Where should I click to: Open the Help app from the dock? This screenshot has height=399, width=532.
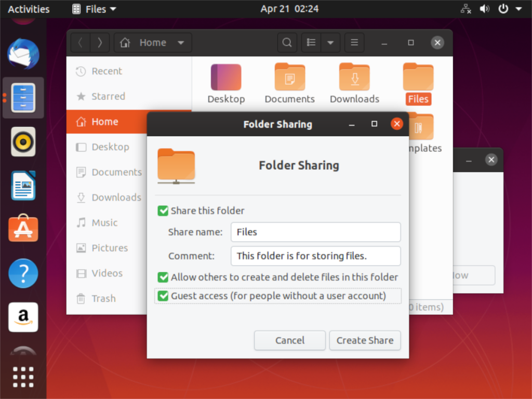[x=23, y=273]
